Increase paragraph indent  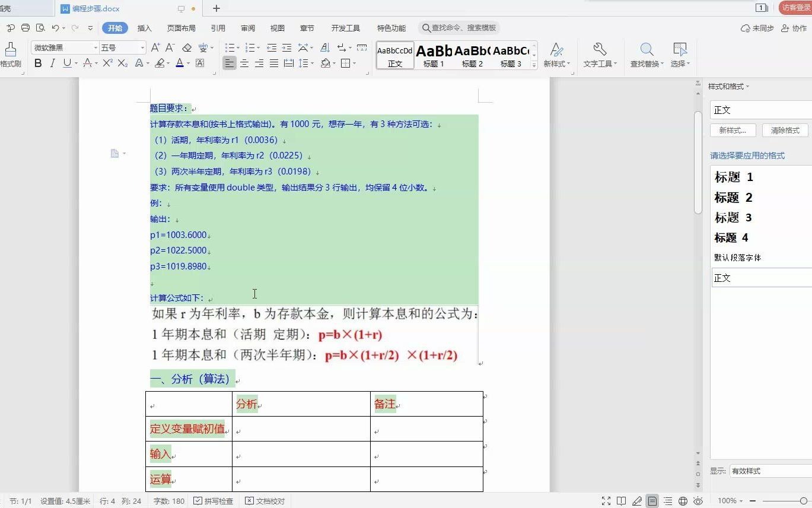tap(286, 47)
